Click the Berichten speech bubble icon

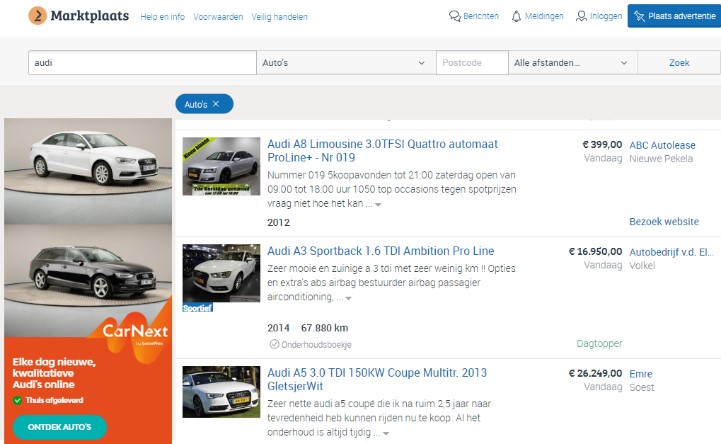pyautogui.click(x=454, y=16)
